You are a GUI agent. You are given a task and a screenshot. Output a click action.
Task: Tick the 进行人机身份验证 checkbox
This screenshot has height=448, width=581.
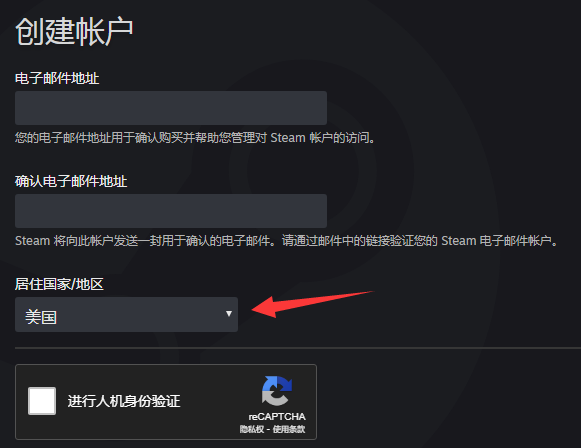click(x=42, y=401)
